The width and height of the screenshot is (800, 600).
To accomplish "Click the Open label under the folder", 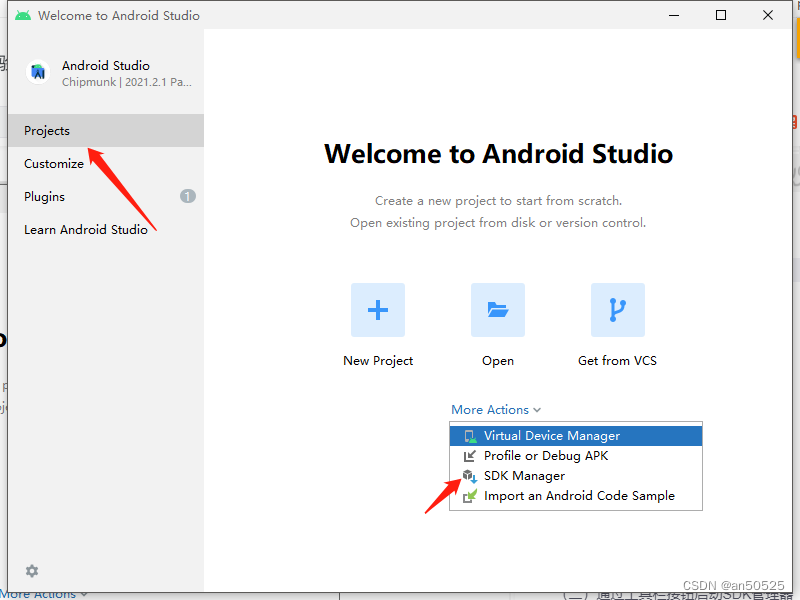I will tap(498, 361).
